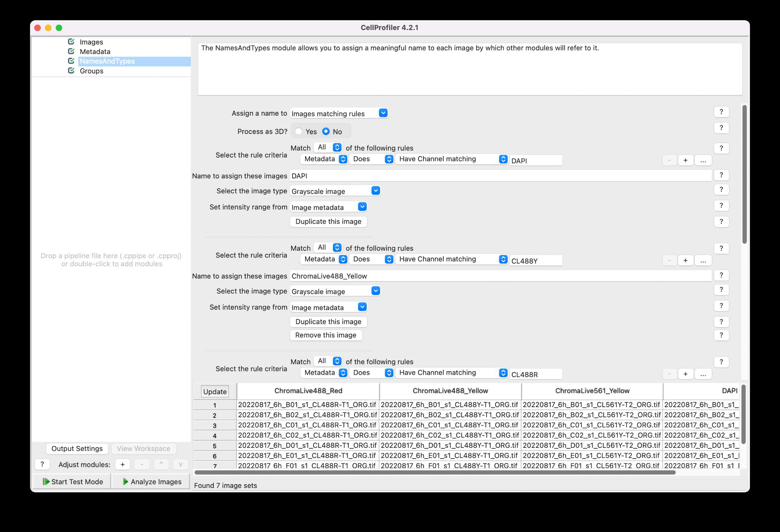Open help for Remove this image
This screenshot has height=532, width=780.
[x=721, y=335]
